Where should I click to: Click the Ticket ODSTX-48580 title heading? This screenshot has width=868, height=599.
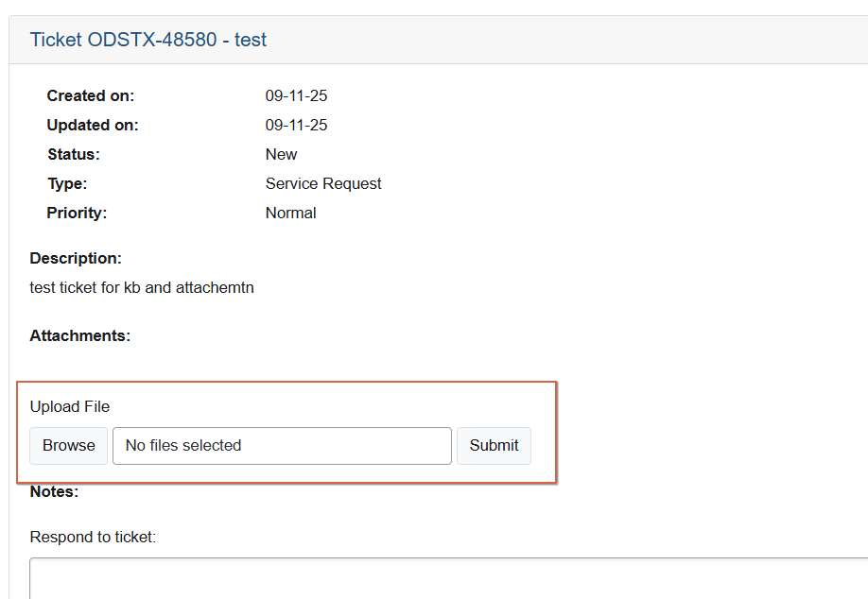[148, 40]
